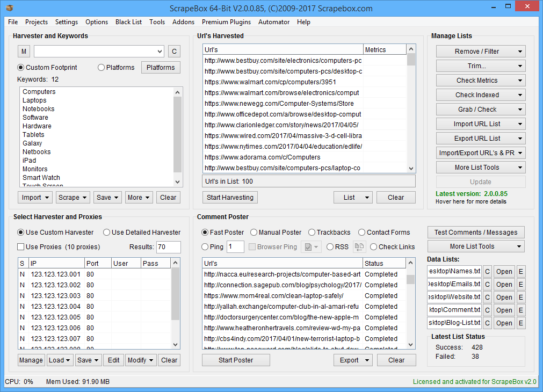Open the Addons menu
Image resolution: width=543 pixels, height=392 pixels.
tap(183, 22)
